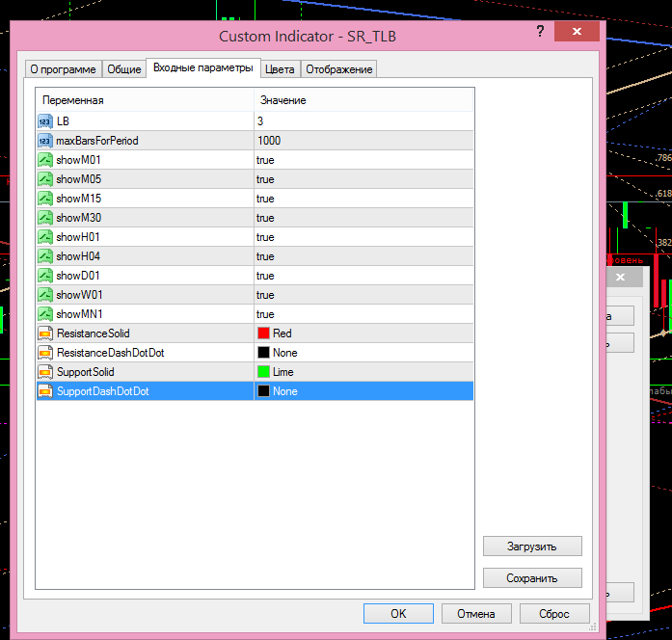Click the color icon beside ResistanceSolid
Screen dimensions: 672x640
pyautogui.click(x=45, y=333)
